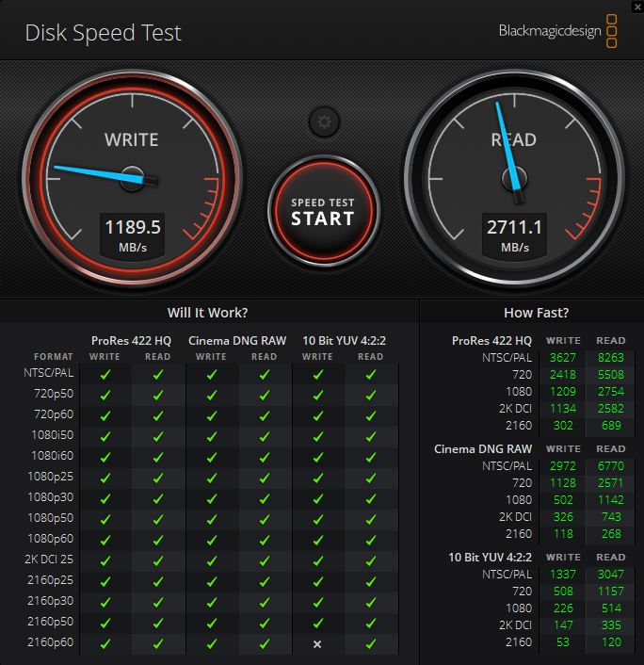This screenshot has height=665, width=644.
Task: Click the write speed value 1189.5
Action: point(133,227)
